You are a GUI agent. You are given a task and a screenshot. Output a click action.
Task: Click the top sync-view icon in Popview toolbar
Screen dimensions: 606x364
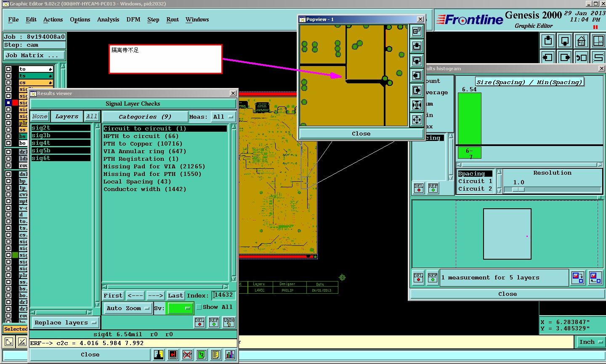[417, 31]
